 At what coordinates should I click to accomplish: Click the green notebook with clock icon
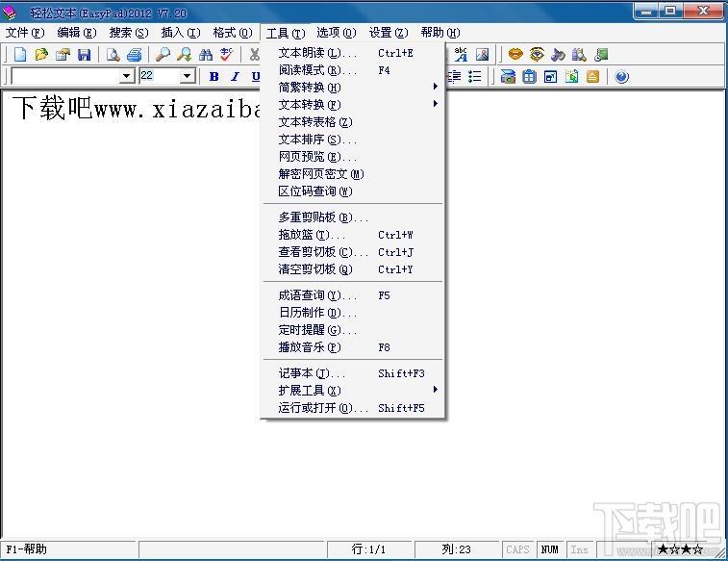coord(601,55)
